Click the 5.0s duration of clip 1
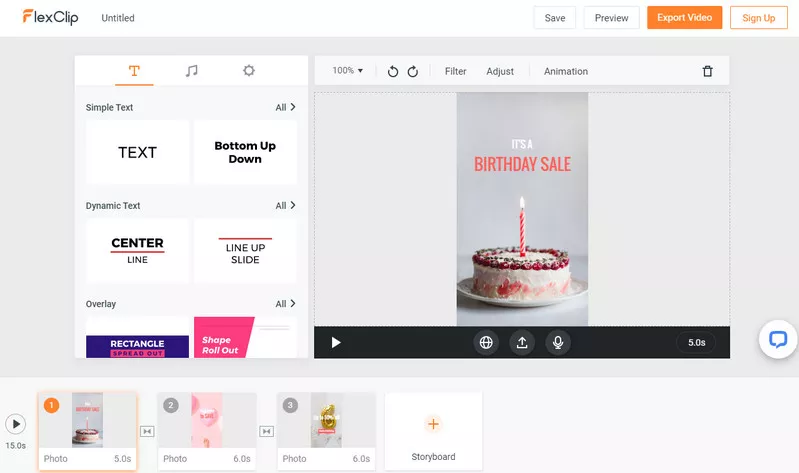Screen dimensions: 799x473 (122, 459)
